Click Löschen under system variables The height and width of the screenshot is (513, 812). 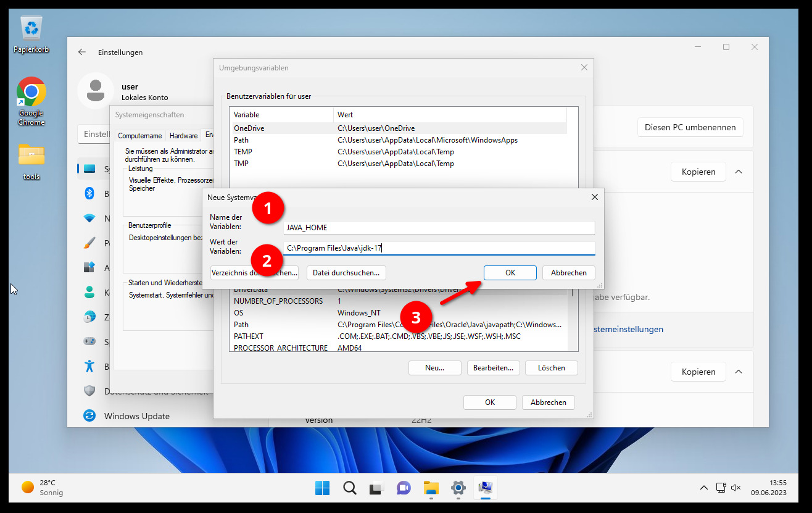pos(552,367)
